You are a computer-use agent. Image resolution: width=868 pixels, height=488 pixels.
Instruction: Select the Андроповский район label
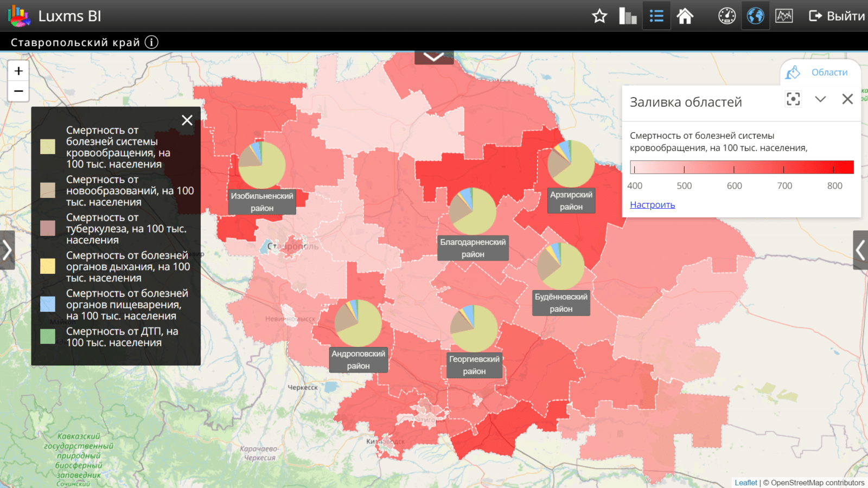[359, 360]
